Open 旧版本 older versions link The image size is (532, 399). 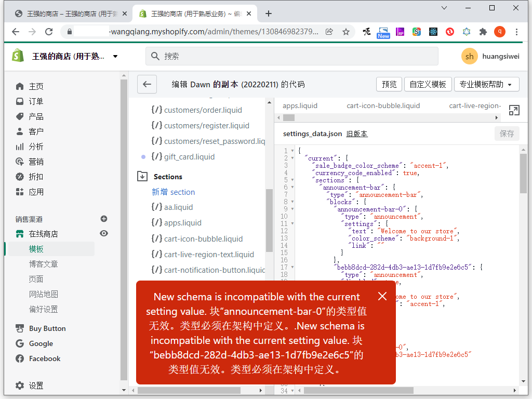coord(357,134)
